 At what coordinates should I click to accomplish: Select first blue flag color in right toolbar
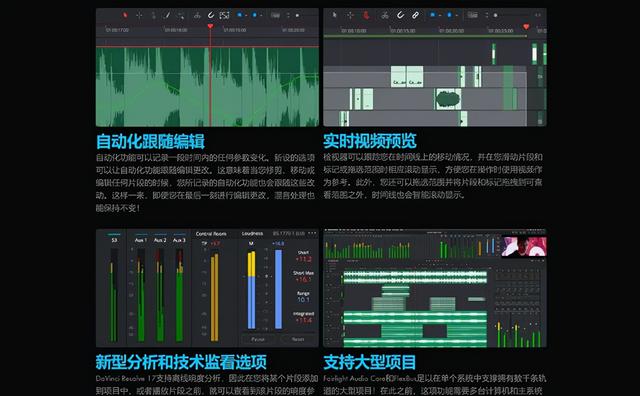click(x=433, y=15)
